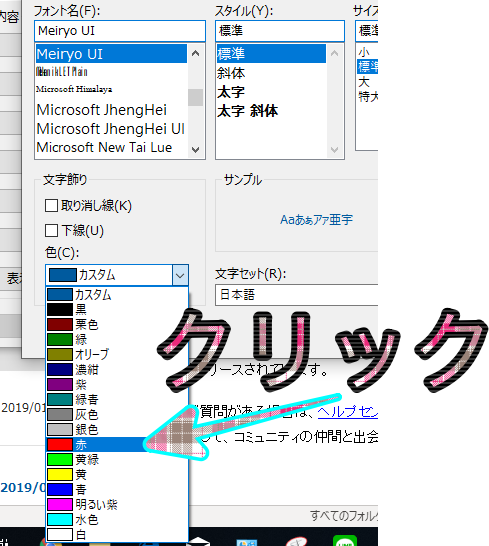Select 大 in the size list
Screen dimensions: 489x546
coord(367,82)
